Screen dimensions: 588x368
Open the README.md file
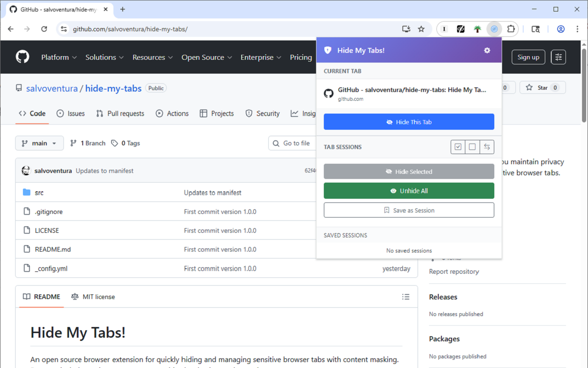pos(53,249)
